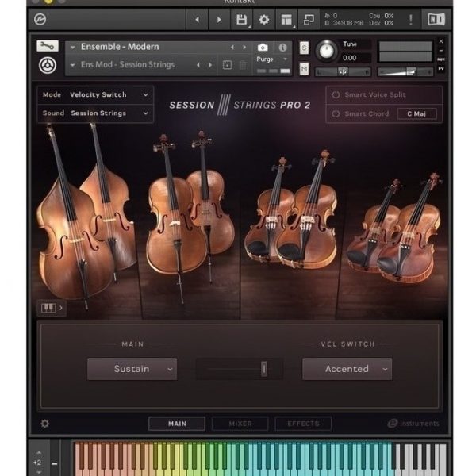Change Smart Chord key C Maj
Viewport: 476px width, 476px height.
(x=416, y=113)
